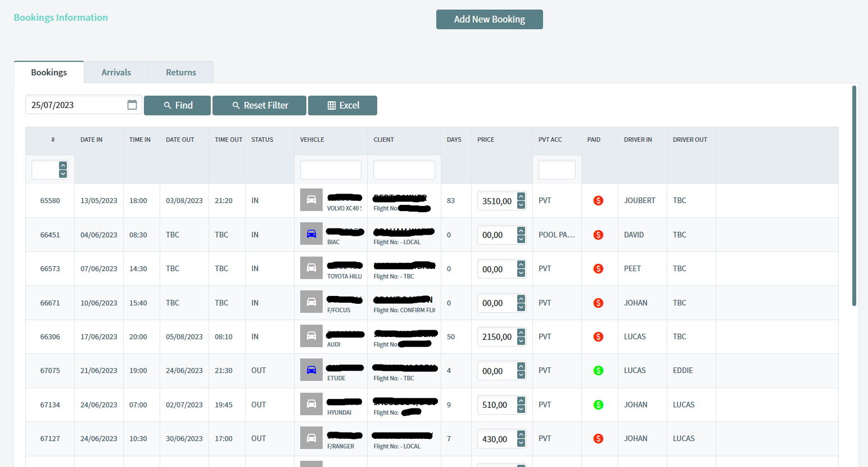Click the Find button
868x467 pixels.
click(x=177, y=105)
